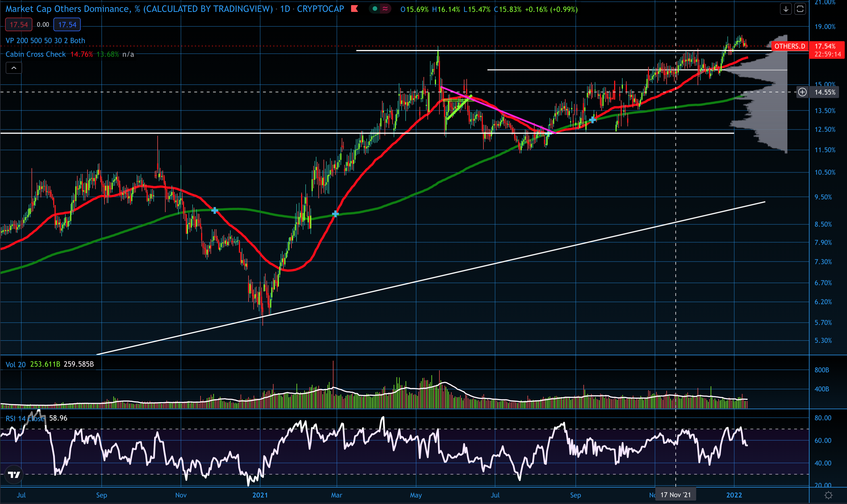Click the pink approximate-data indicator icon

click(385, 9)
